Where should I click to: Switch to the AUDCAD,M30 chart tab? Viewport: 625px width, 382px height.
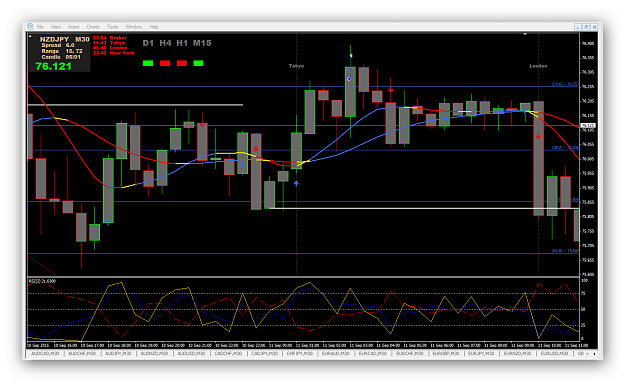click(45, 353)
